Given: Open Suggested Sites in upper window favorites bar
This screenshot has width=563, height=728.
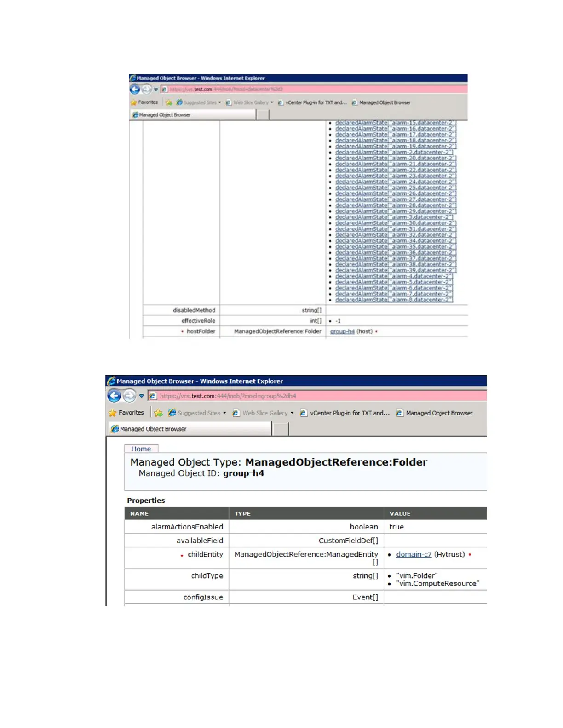Looking at the screenshot, I should 196,102.
